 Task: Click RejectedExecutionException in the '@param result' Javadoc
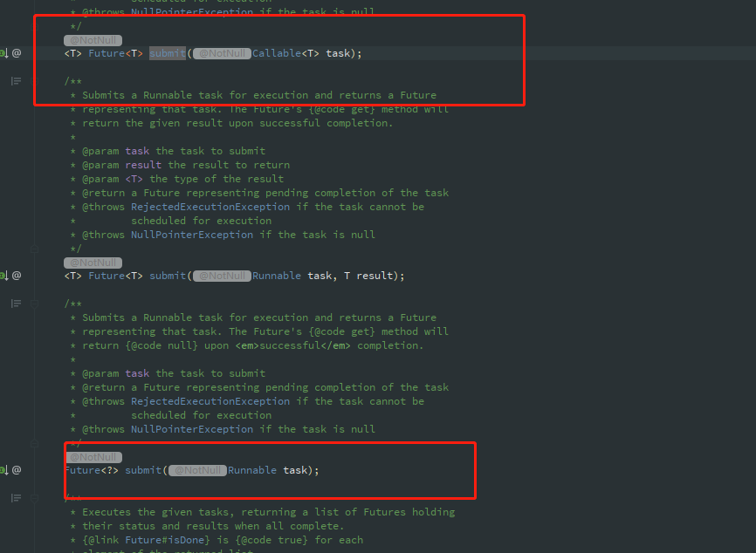pyautogui.click(x=210, y=207)
